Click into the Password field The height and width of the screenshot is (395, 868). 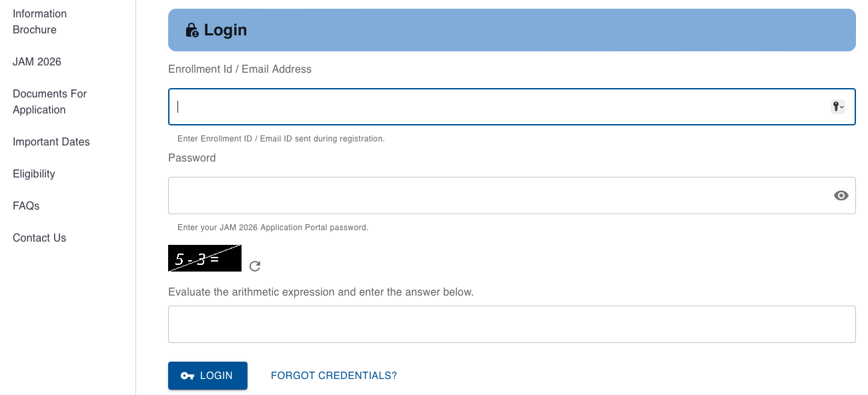494,195
